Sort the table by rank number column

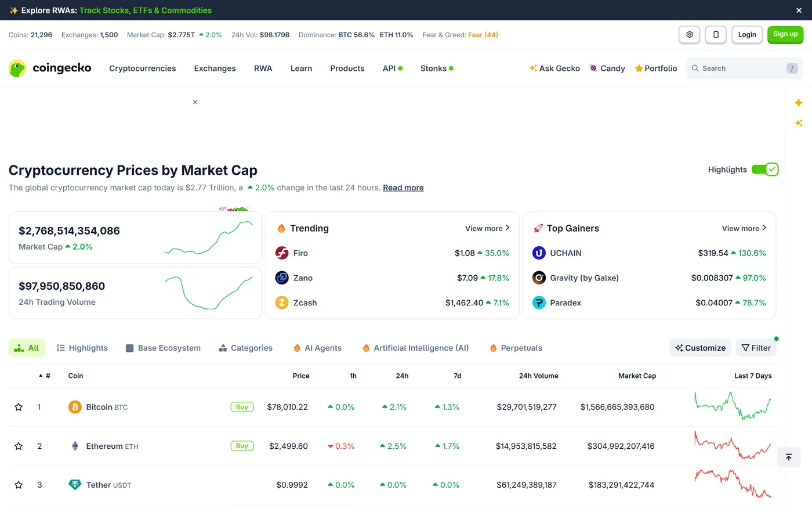(45, 376)
